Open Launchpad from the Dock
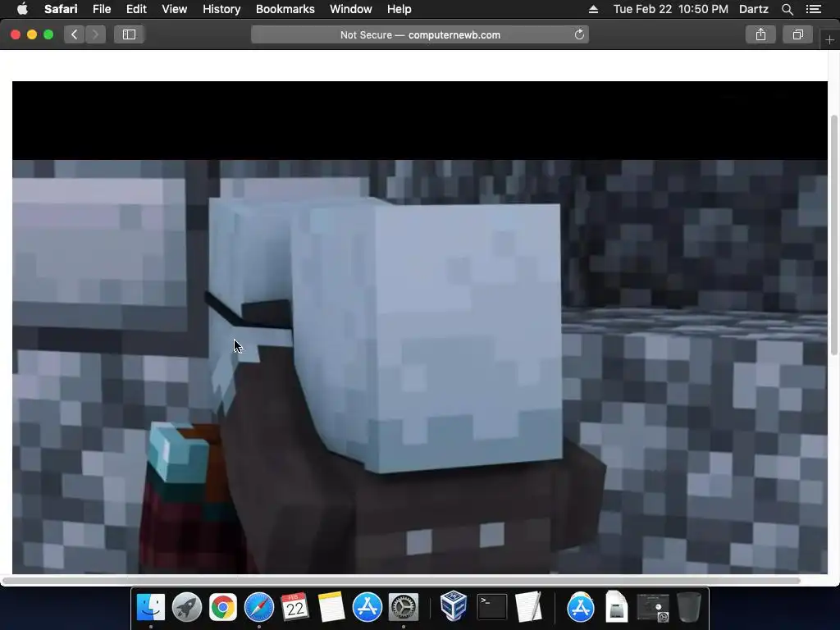The image size is (840, 630). [x=186, y=607]
